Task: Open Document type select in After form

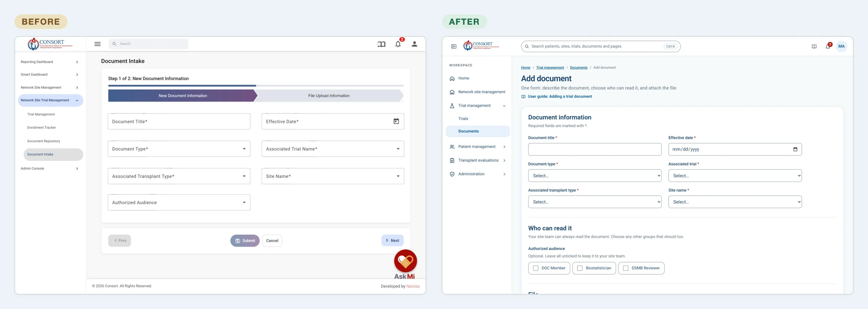Action: (x=595, y=176)
